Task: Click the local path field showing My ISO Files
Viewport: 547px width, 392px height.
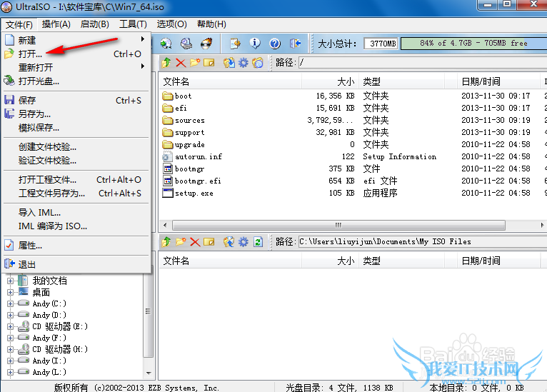Action: [423, 241]
